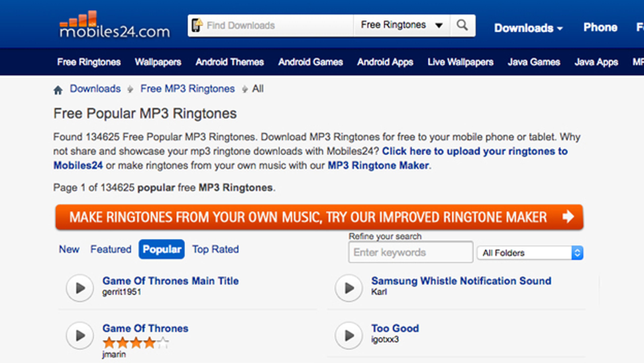The height and width of the screenshot is (363, 644).
Task: Open the Samsung Whistle Notification Sound link
Action: click(461, 281)
